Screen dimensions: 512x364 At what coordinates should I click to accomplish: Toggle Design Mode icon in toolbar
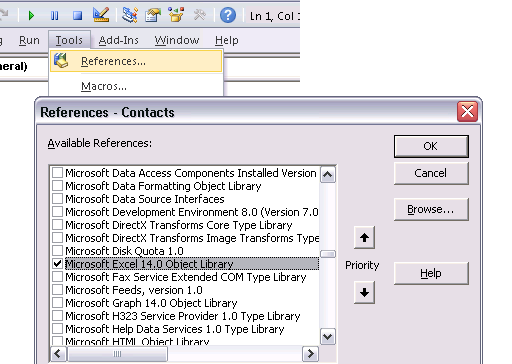tap(101, 15)
